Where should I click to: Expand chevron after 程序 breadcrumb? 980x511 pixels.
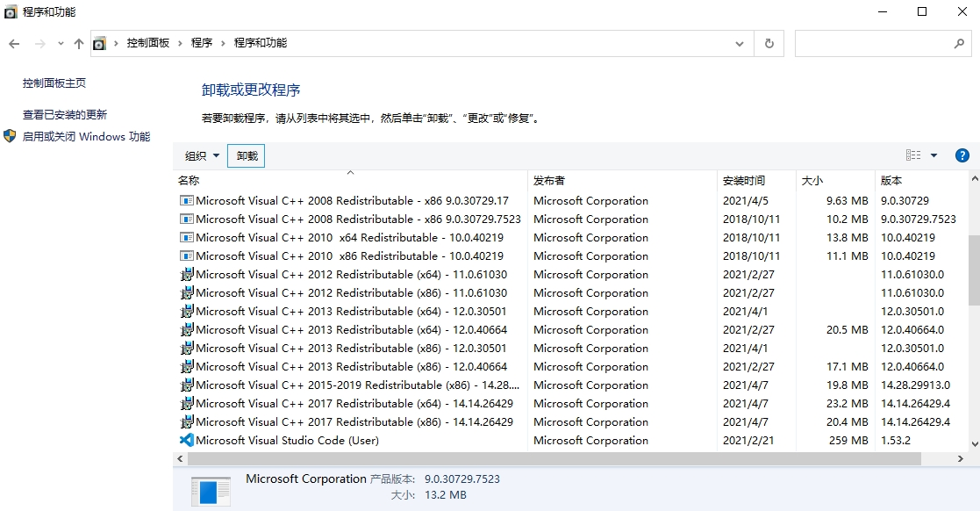[x=223, y=43]
